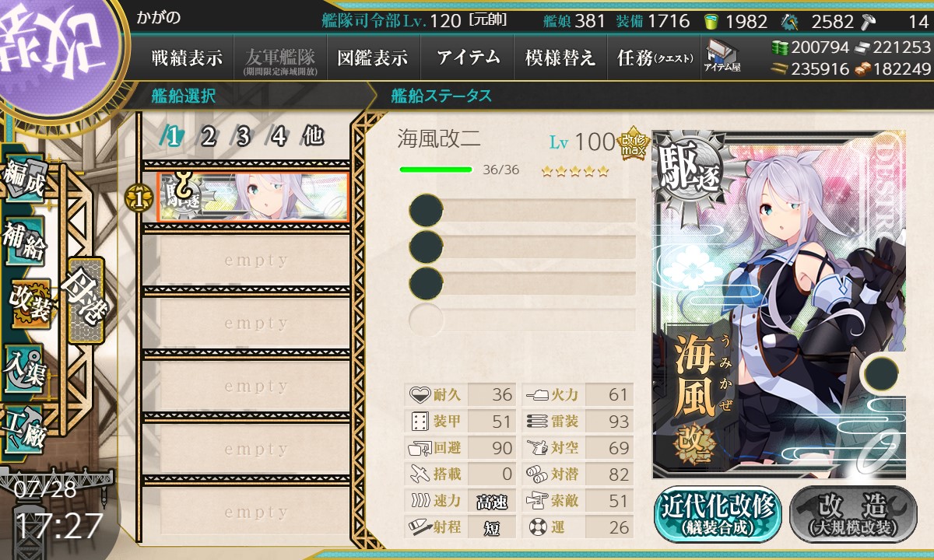Switch to fleet 2 tab
This screenshot has width=934, height=560.
coord(208,137)
